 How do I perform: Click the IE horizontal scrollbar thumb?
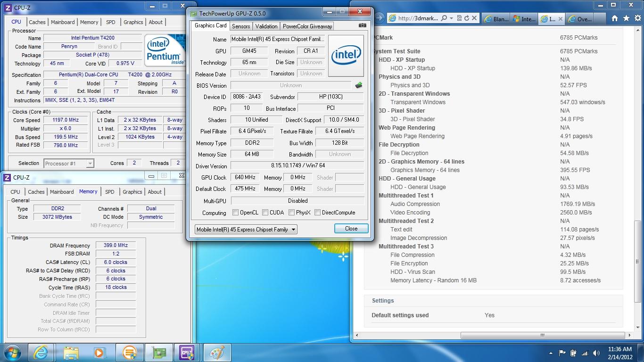click(x=542, y=336)
